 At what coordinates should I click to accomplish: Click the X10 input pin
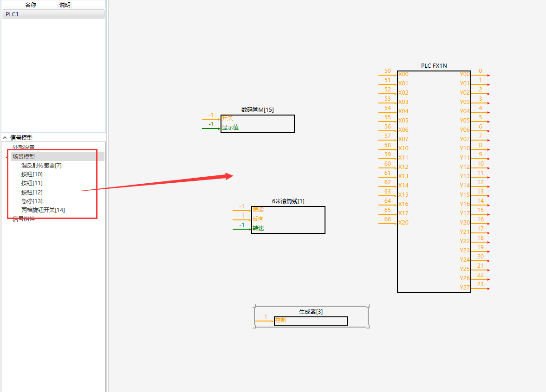coord(403,148)
